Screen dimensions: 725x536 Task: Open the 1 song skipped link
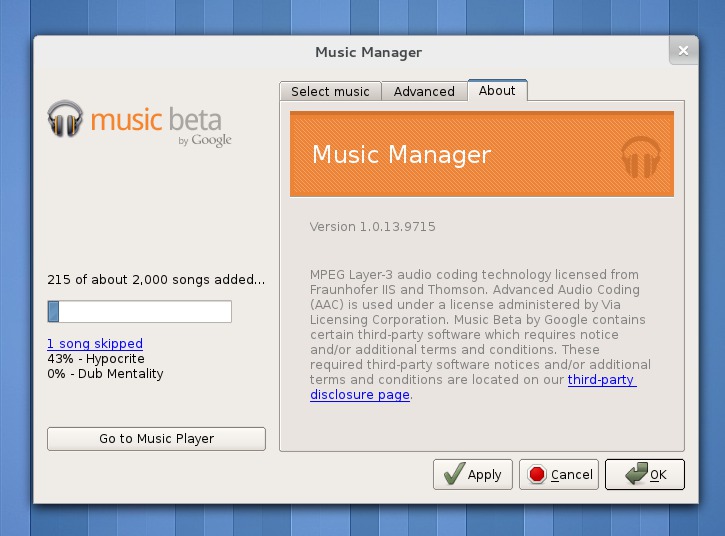(95, 344)
